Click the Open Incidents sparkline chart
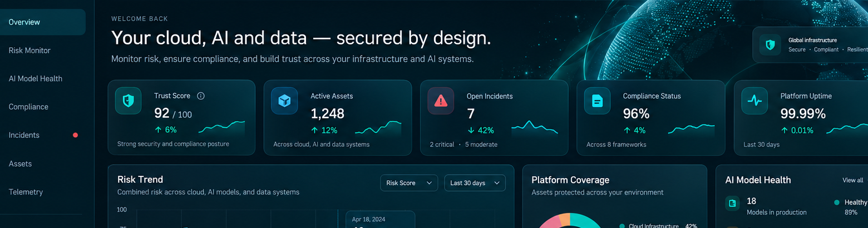868x228 pixels. click(x=534, y=128)
